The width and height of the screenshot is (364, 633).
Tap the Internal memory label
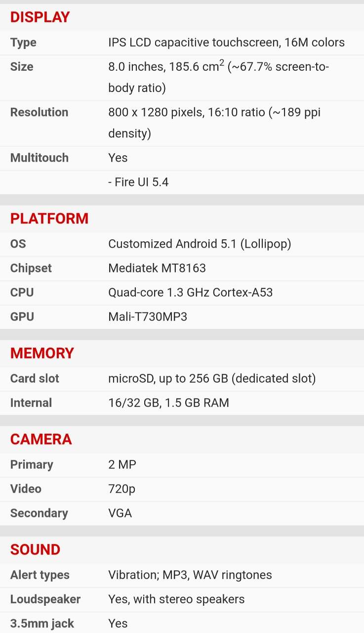(31, 403)
